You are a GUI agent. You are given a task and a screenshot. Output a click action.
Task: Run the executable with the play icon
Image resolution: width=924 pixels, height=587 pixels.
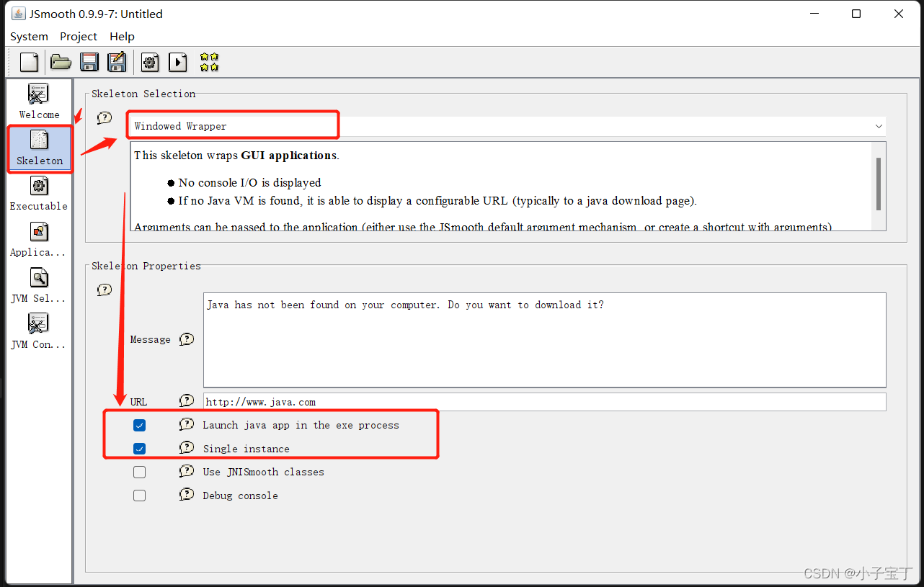click(x=178, y=62)
